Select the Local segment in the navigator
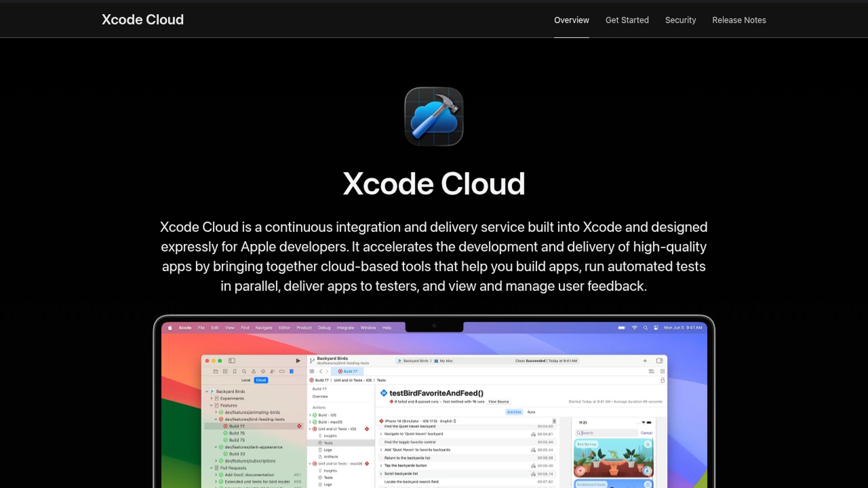 pos(246,380)
